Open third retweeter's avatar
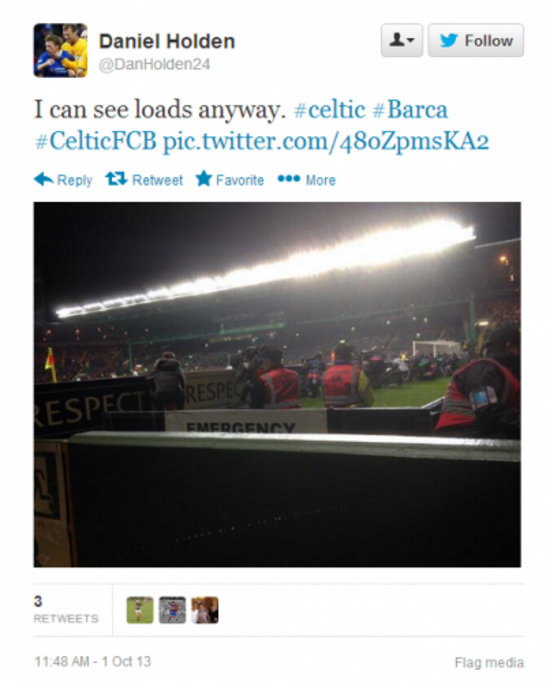The height and width of the screenshot is (682, 550). point(205,610)
